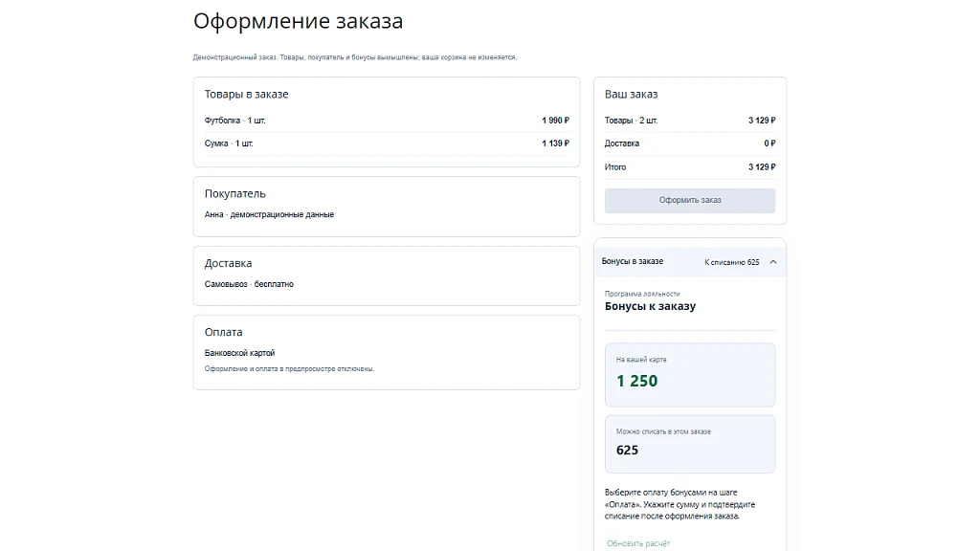Collapse the Бонусы в заказе chevron
980x551 pixels.
click(x=773, y=262)
